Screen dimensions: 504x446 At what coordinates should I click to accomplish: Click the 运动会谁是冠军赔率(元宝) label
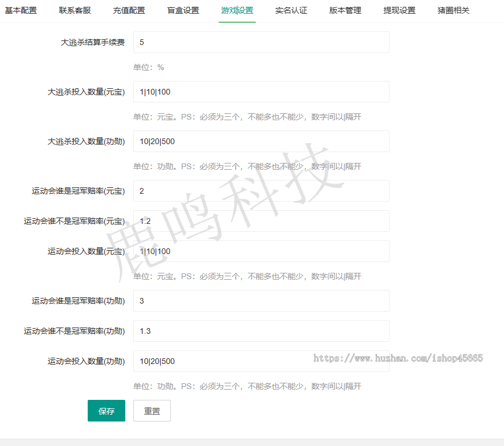tap(78, 191)
